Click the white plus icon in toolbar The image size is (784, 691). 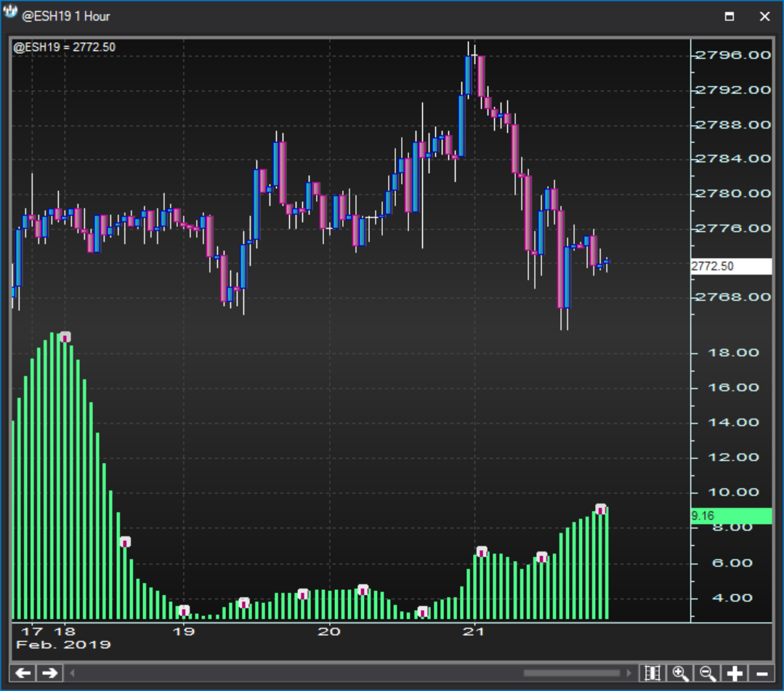click(735, 674)
